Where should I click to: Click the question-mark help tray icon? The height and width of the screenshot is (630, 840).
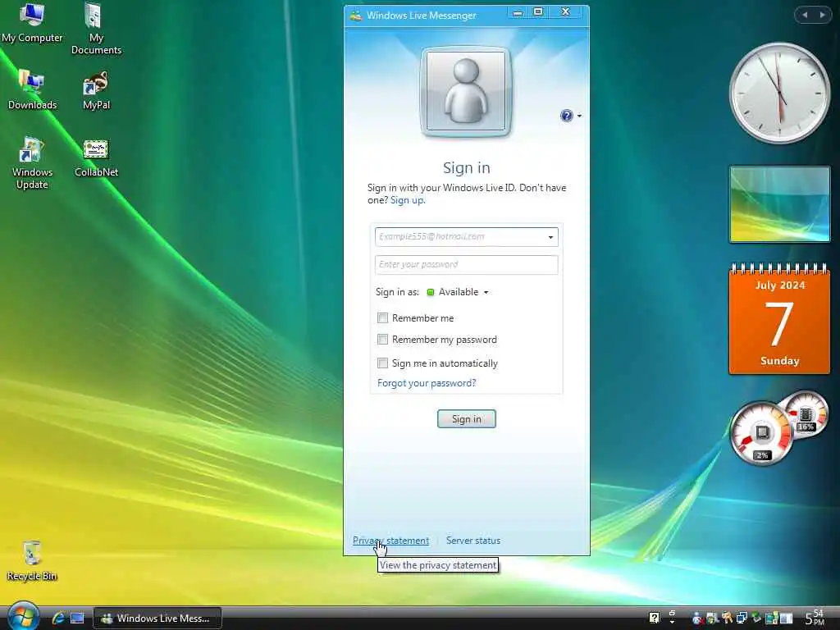(654, 618)
